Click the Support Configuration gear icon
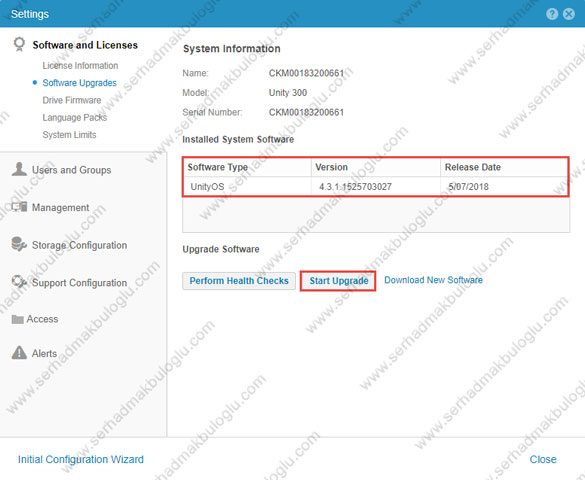This screenshot has height=480, width=585. click(19, 282)
